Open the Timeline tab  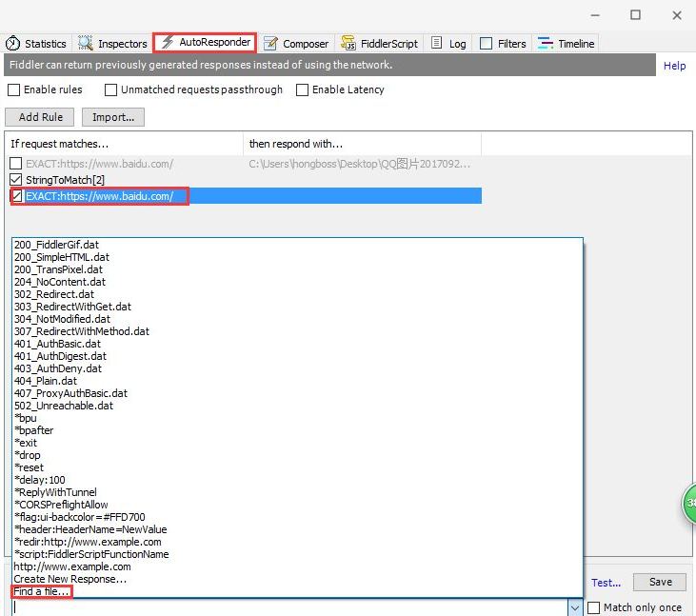566,44
